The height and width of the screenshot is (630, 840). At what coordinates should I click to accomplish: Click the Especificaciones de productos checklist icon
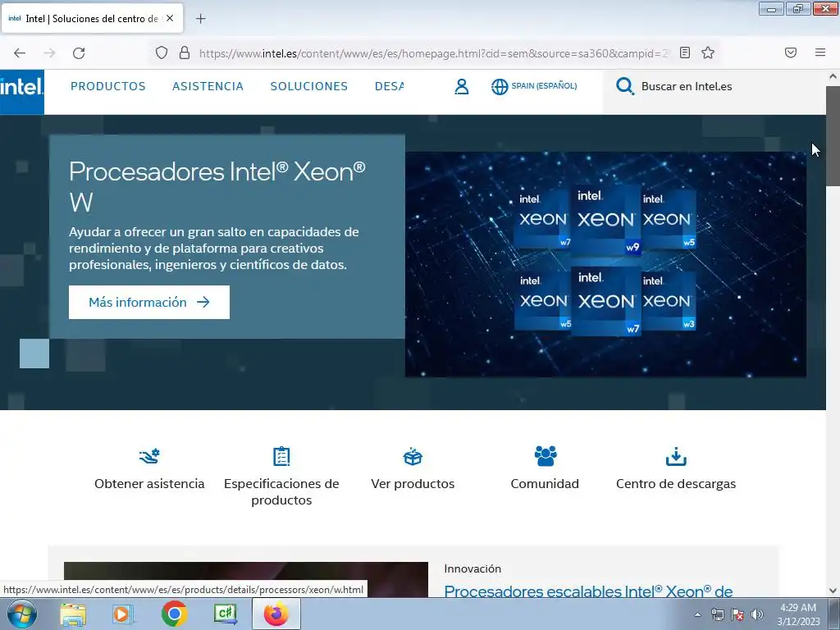(281, 456)
